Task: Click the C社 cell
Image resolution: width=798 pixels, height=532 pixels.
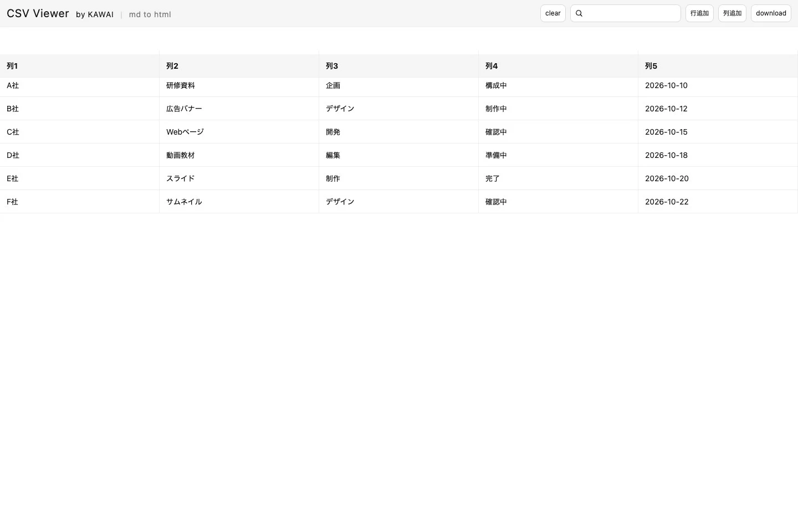Action: [80, 132]
